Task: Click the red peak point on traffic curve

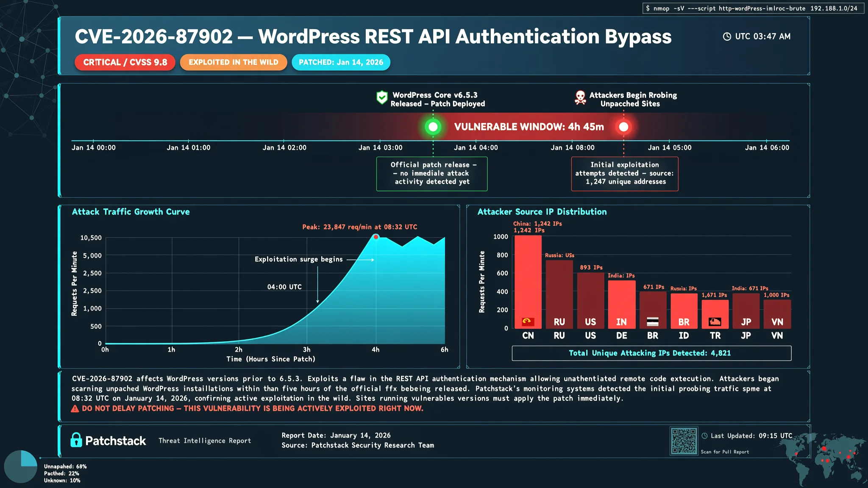Action: [376, 237]
